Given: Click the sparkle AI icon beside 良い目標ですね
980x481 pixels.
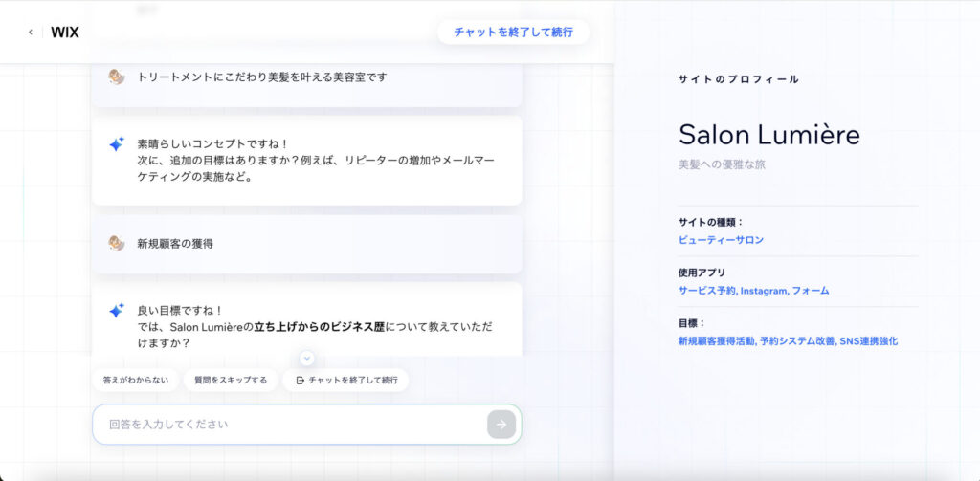Looking at the screenshot, I should (x=116, y=311).
